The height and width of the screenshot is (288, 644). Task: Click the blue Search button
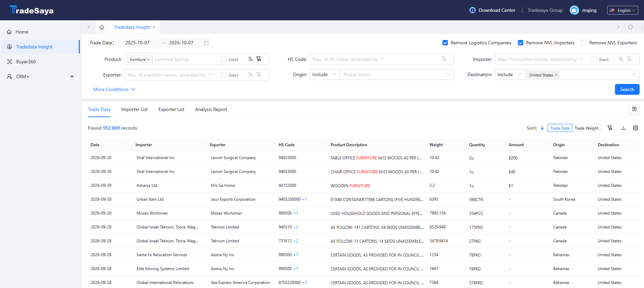click(627, 89)
